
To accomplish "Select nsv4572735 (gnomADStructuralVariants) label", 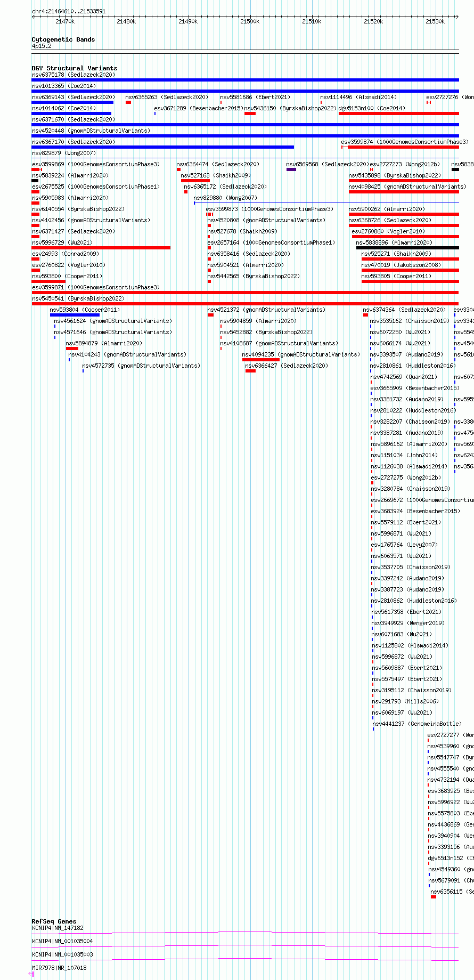I will pos(141,366).
